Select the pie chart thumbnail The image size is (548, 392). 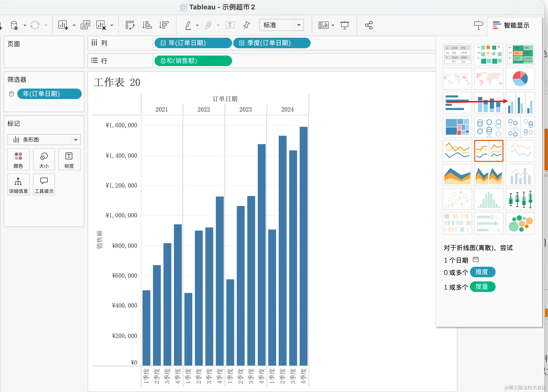tap(520, 79)
